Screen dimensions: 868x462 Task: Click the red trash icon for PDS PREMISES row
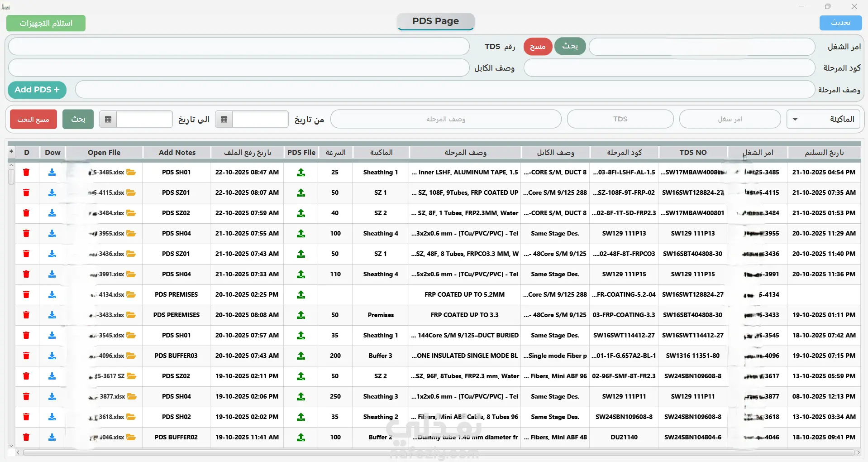click(x=26, y=294)
